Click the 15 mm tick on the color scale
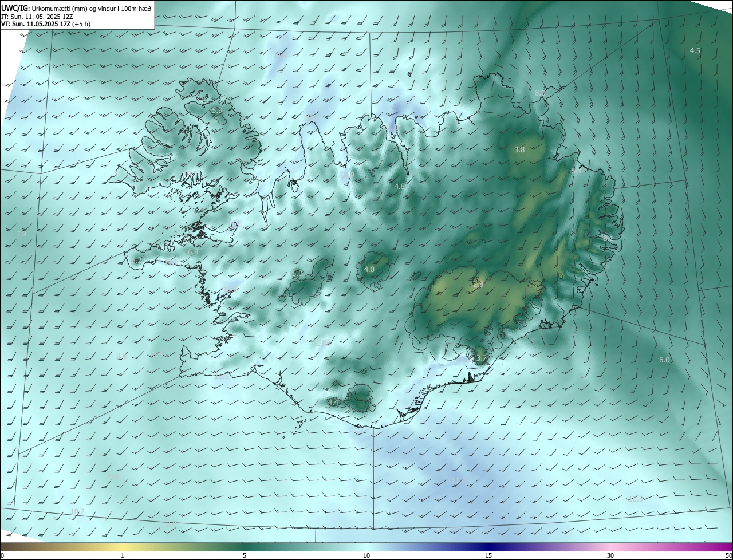Screen dimensions: 733x560 (x=488, y=555)
